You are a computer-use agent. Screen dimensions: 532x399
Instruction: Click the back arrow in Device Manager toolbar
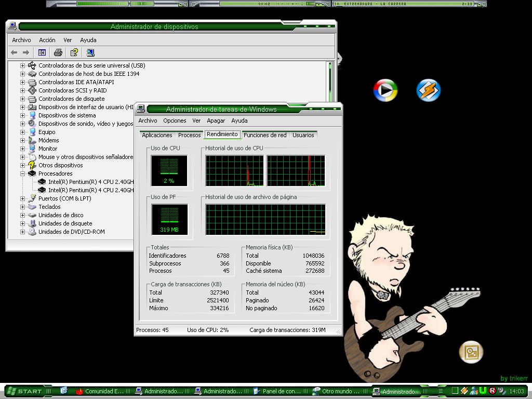14,52
